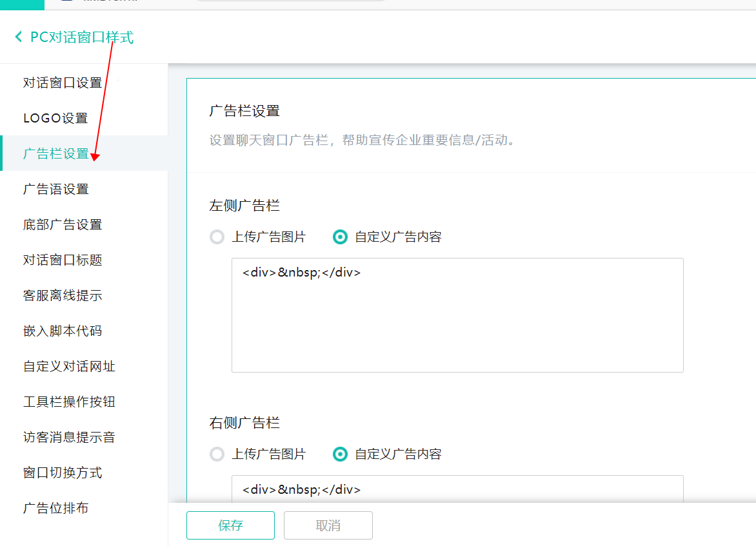The image size is (756, 546).
Task: Open 工具栏操作按钮 settings
Action: coord(69,402)
